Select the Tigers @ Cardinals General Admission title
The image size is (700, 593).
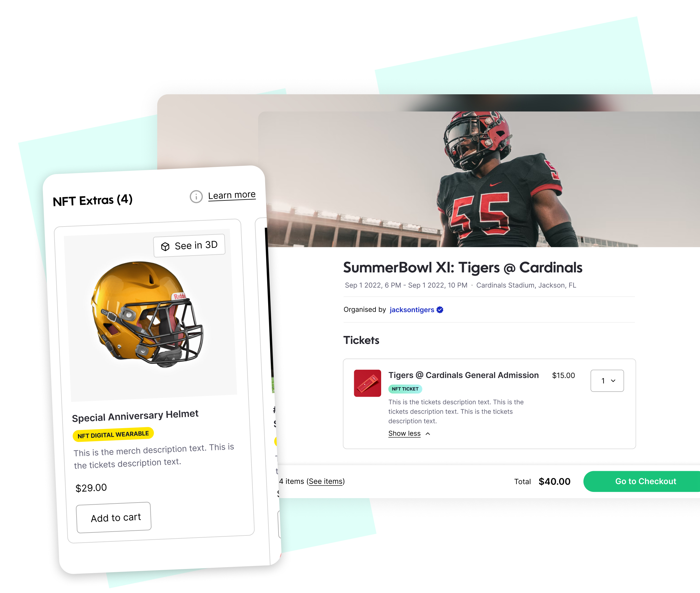click(463, 375)
